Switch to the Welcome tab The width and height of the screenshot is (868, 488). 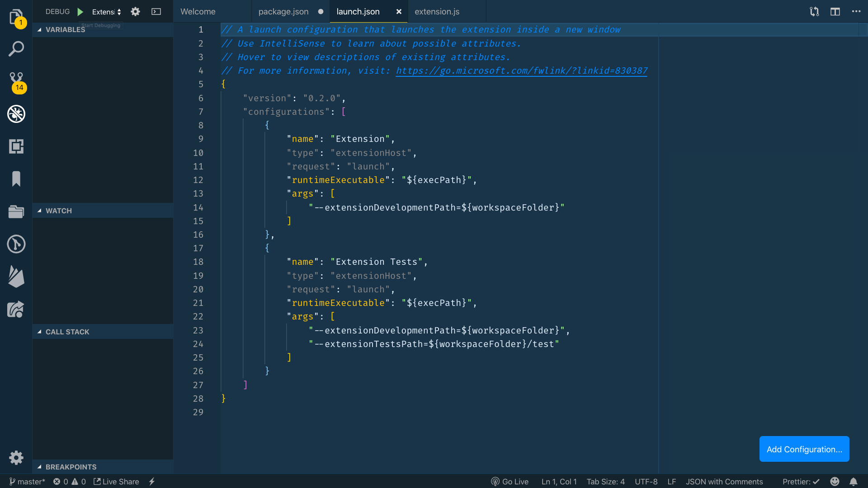tap(198, 12)
